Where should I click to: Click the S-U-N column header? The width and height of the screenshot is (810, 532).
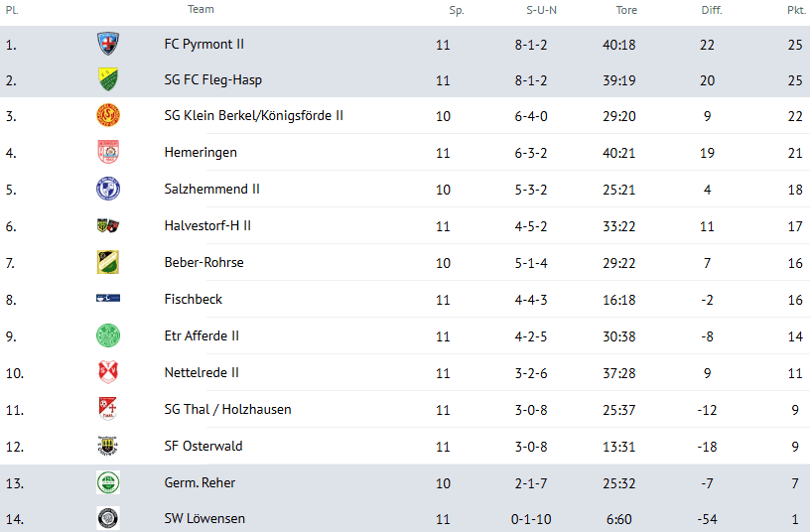point(541,11)
